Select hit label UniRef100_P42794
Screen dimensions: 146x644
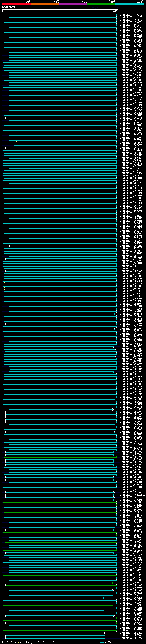131,82
